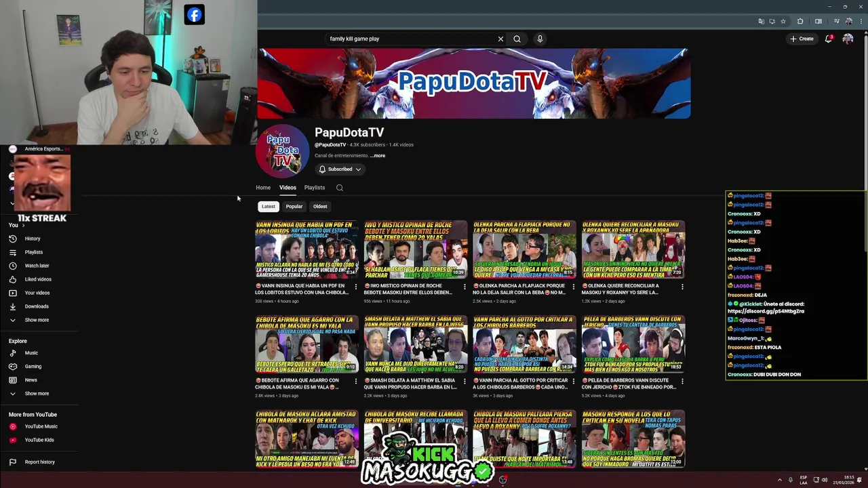This screenshot has height=488, width=868.
Task: Open options for VANN PARCHA AL GOTTO video
Action: [x=574, y=382]
